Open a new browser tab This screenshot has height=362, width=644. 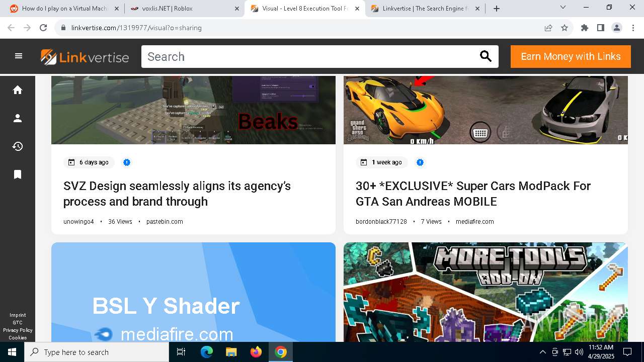(x=497, y=9)
